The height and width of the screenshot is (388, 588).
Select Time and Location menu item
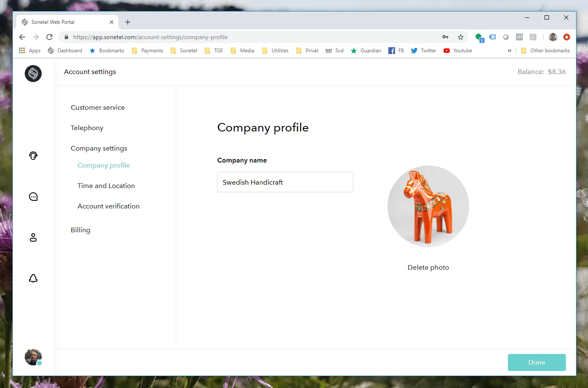click(x=106, y=186)
